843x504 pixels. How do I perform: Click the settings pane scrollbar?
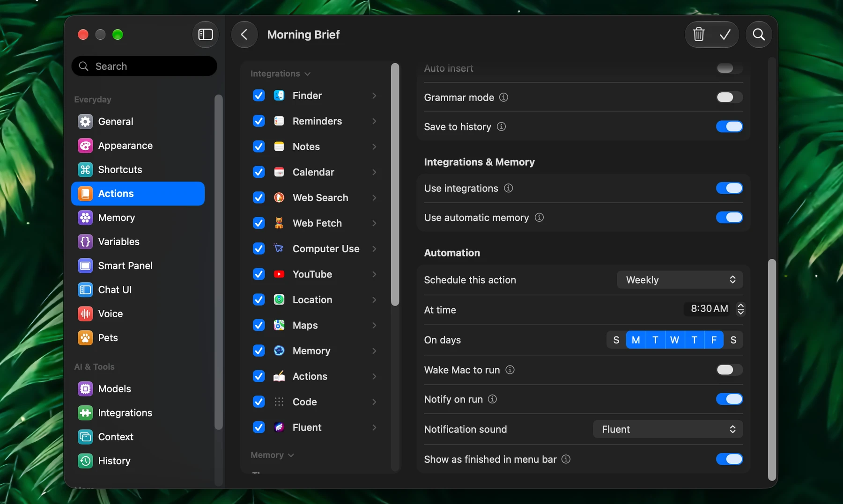[x=772, y=370]
